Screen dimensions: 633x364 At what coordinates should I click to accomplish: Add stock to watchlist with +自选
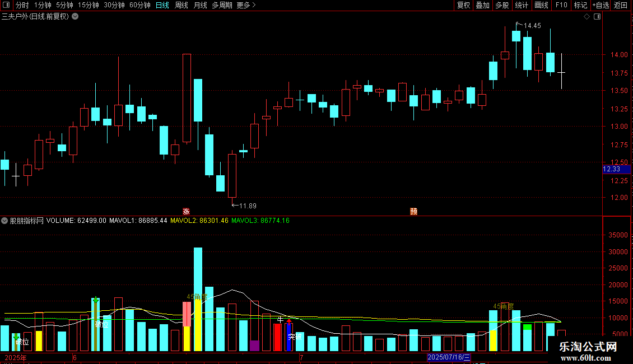click(601, 5)
